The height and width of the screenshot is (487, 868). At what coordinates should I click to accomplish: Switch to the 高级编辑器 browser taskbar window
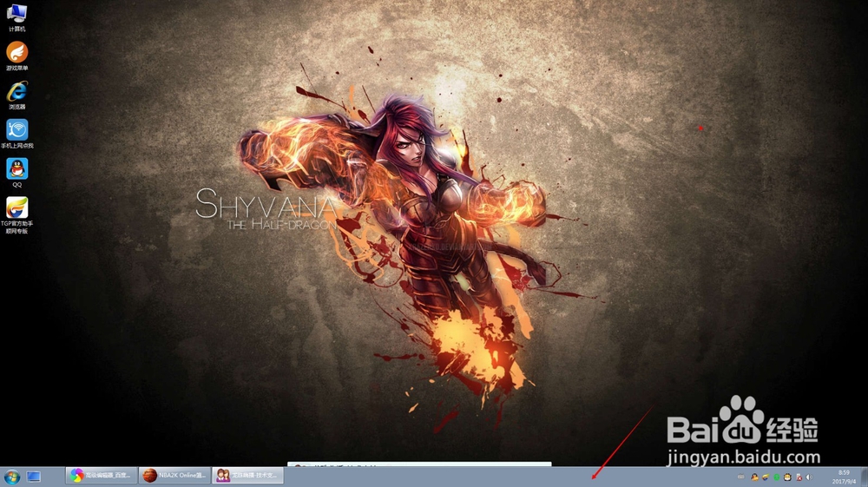pyautogui.click(x=102, y=476)
